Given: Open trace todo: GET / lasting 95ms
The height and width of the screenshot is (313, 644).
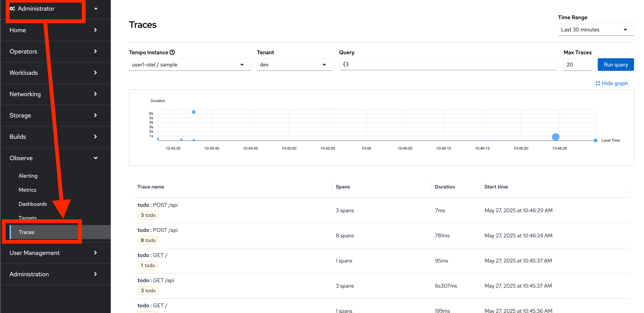Looking at the screenshot, I should [x=152, y=255].
